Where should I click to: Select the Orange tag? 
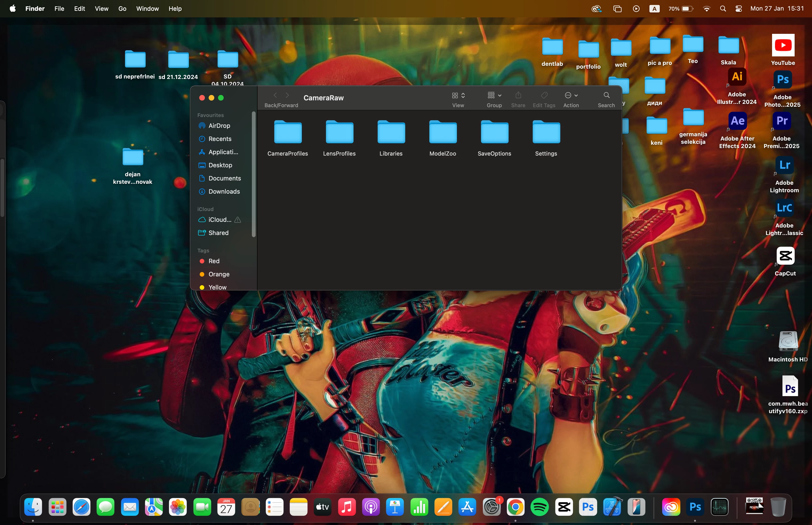pos(219,274)
